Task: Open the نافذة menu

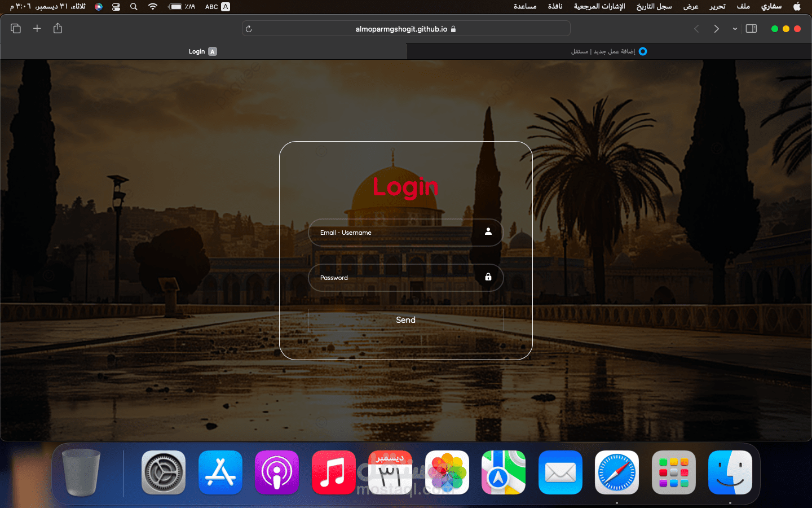Action: (x=555, y=7)
